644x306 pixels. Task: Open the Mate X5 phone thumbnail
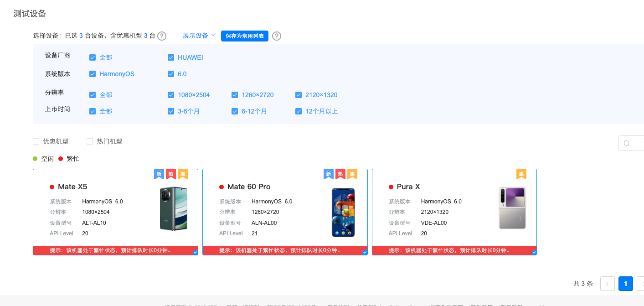point(174,208)
